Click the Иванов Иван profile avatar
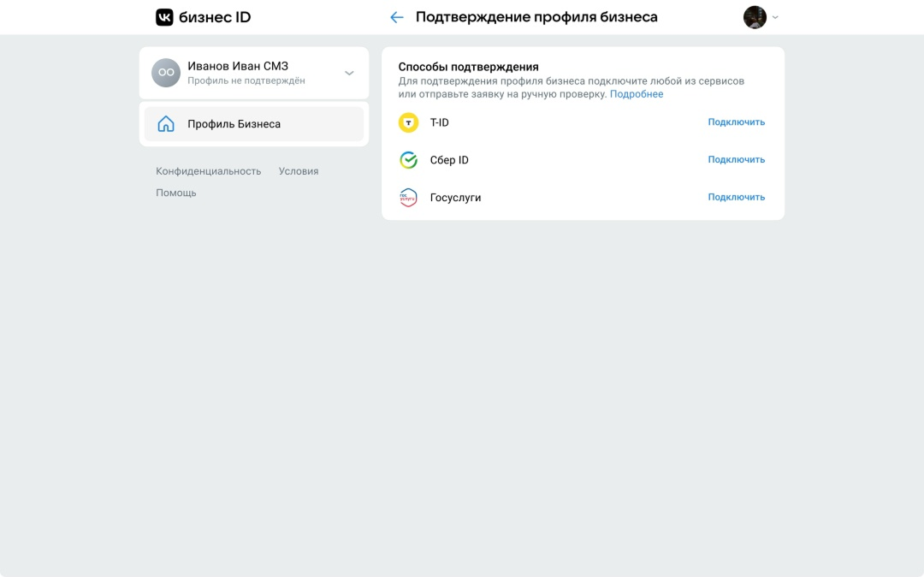Viewport: 924px width, 577px height. [x=166, y=73]
